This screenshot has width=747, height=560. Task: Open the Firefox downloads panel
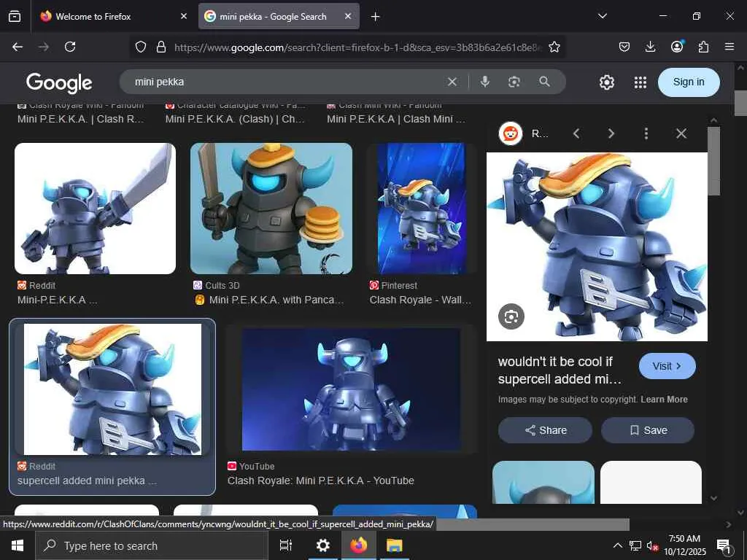pos(650,47)
